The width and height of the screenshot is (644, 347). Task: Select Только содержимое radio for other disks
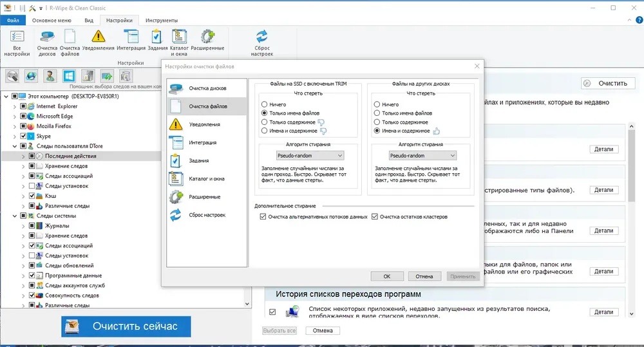[x=377, y=122]
